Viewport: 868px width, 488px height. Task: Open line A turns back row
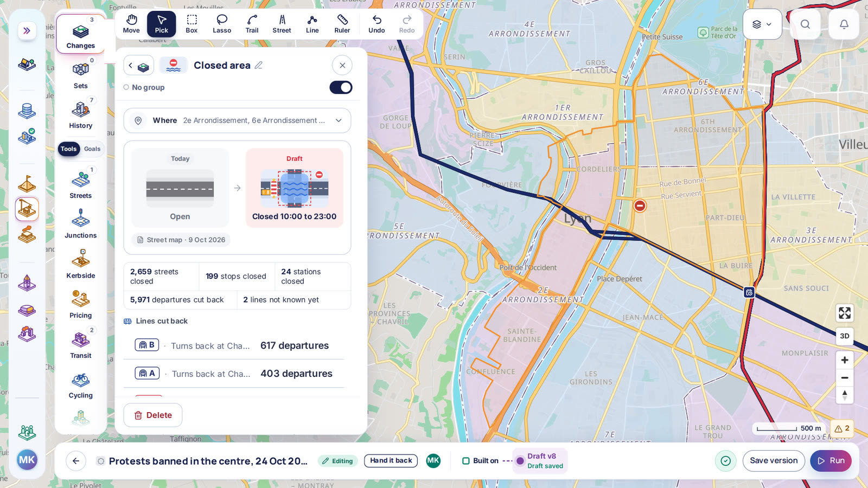coord(234,374)
